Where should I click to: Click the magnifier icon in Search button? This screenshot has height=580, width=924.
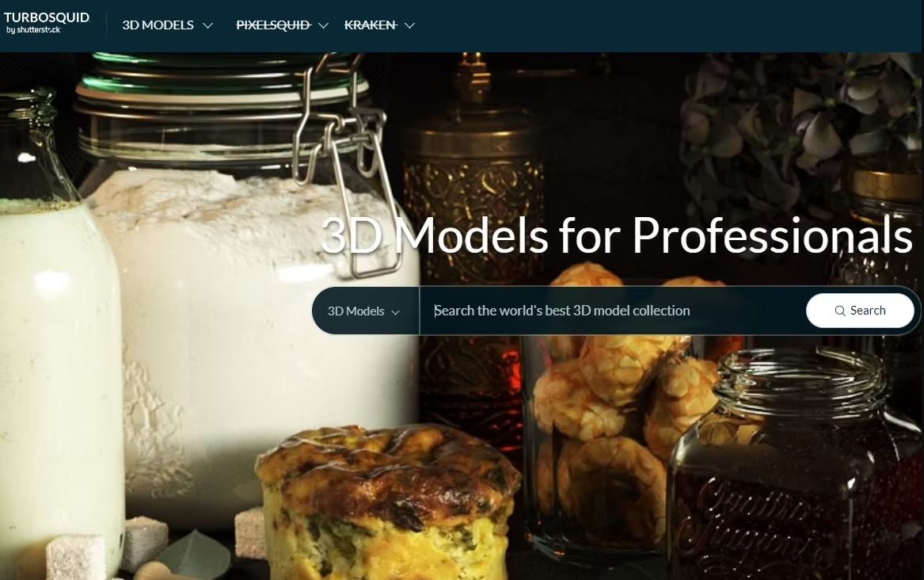840,311
